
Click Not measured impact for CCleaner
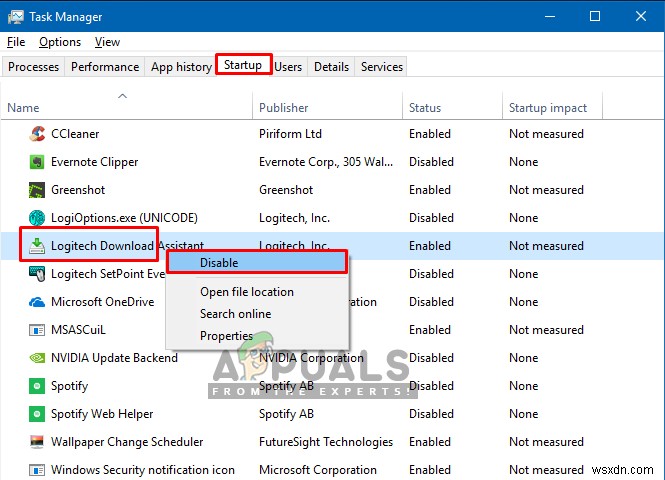tap(546, 134)
